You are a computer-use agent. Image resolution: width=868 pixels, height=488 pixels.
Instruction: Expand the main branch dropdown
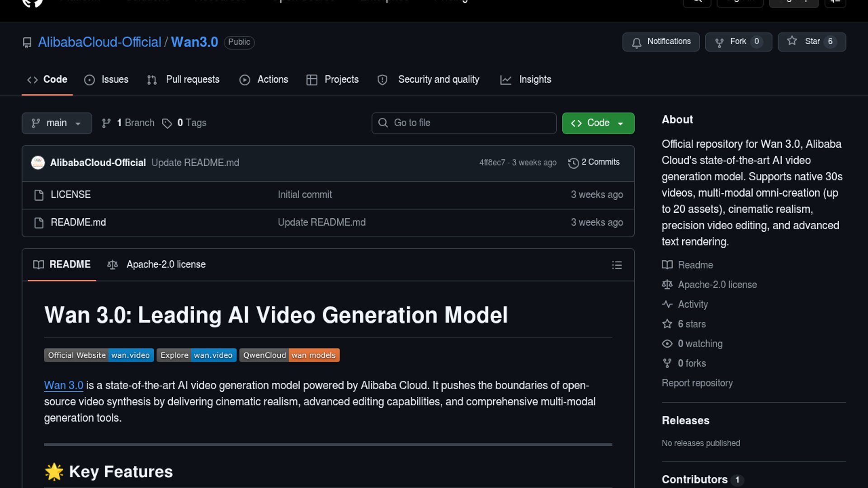57,123
